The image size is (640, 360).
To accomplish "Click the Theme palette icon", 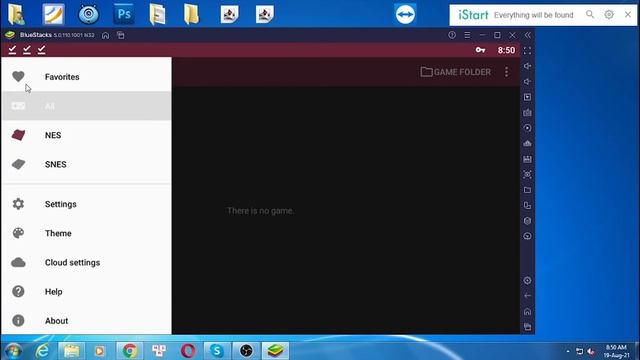I will 18,233.
